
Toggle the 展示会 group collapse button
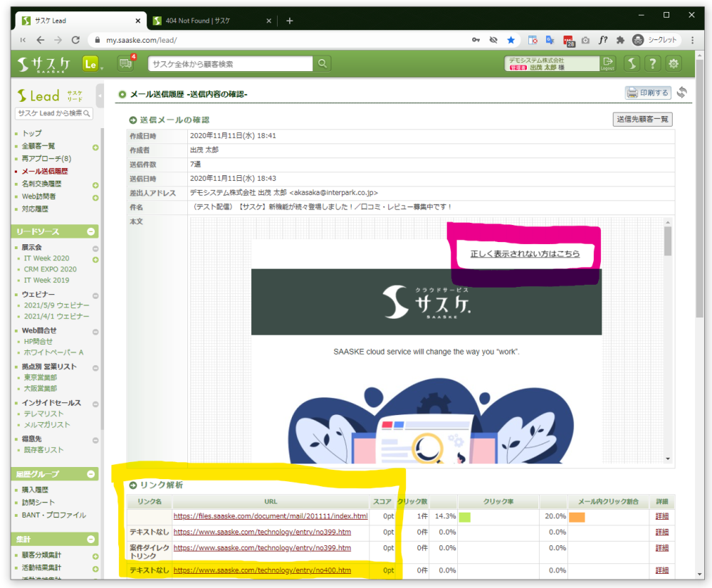click(95, 248)
